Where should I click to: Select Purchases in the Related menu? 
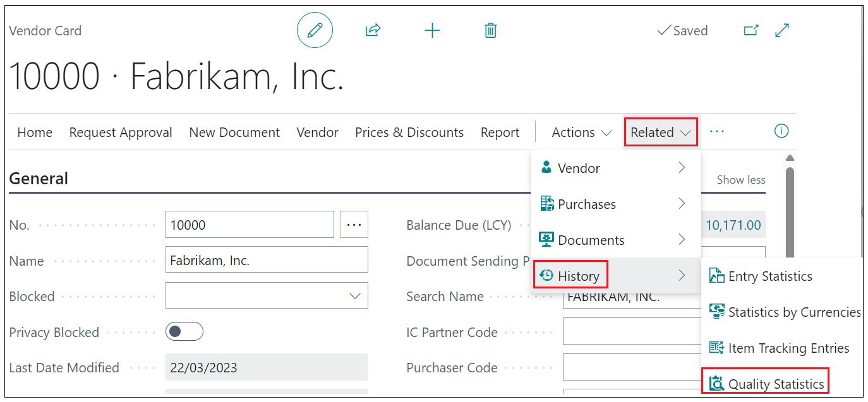click(586, 204)
